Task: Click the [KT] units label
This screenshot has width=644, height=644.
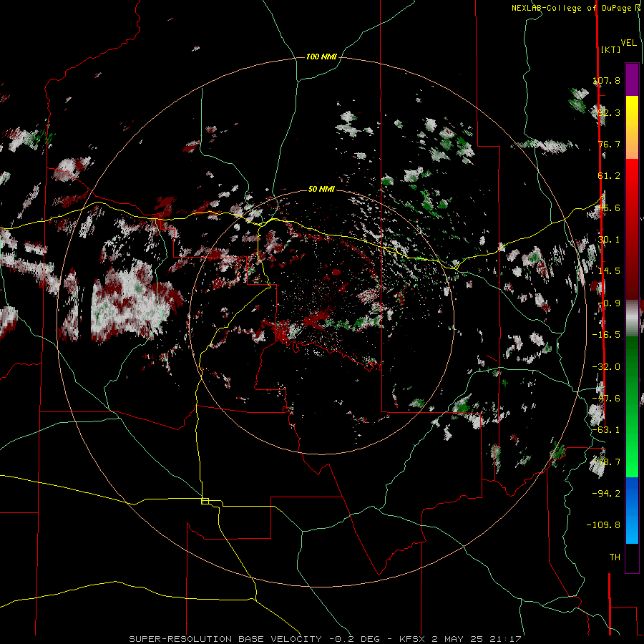Action: click(610, 49)
